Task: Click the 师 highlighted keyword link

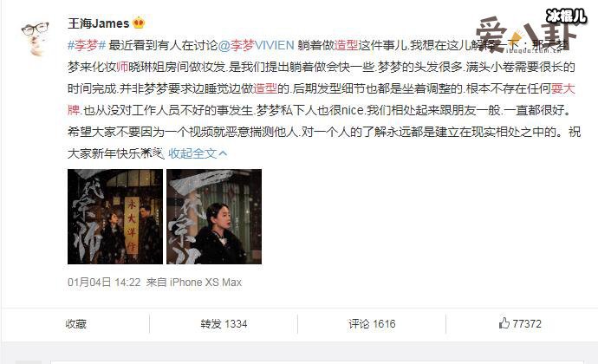Action: tap(122, 67)
